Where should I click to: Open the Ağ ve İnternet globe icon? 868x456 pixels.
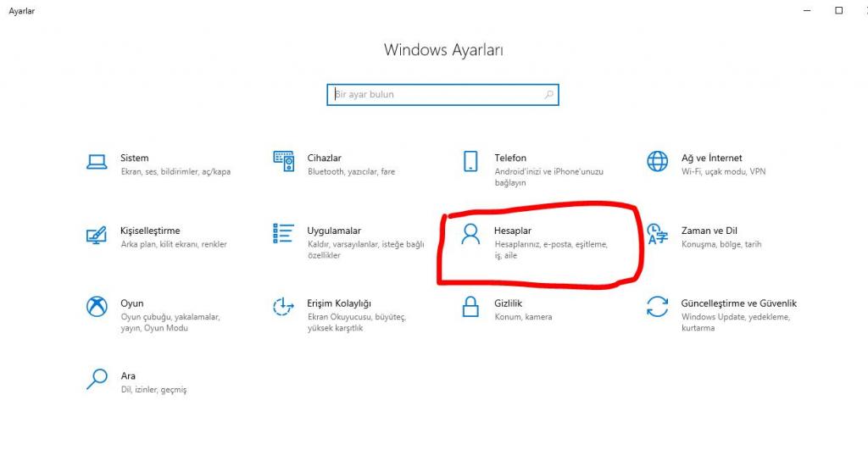tap(658, 161)
